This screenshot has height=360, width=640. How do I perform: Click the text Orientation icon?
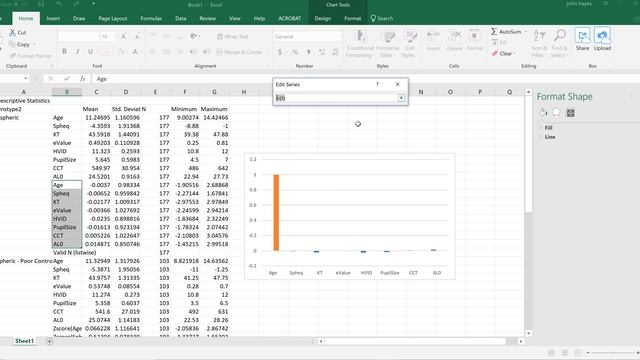[x=193, y=36]
